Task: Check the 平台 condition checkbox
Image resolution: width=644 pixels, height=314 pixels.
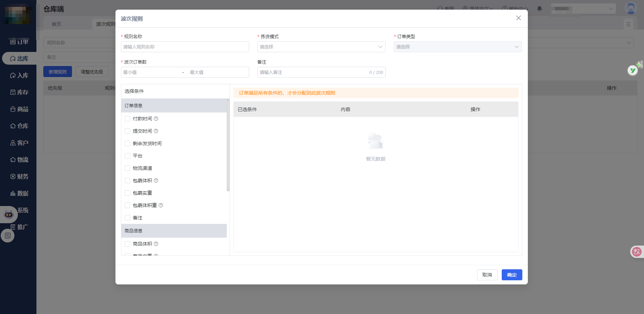Action: pos(127,156)
